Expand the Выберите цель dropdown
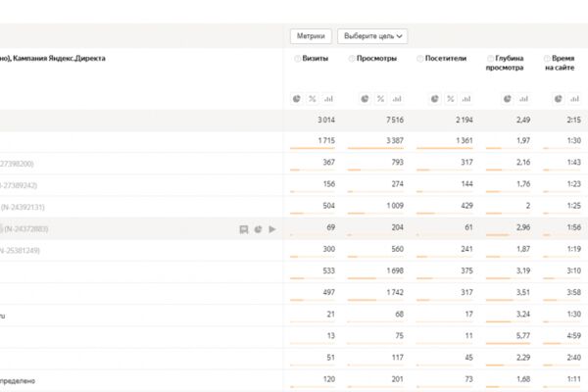 (372, 36)
